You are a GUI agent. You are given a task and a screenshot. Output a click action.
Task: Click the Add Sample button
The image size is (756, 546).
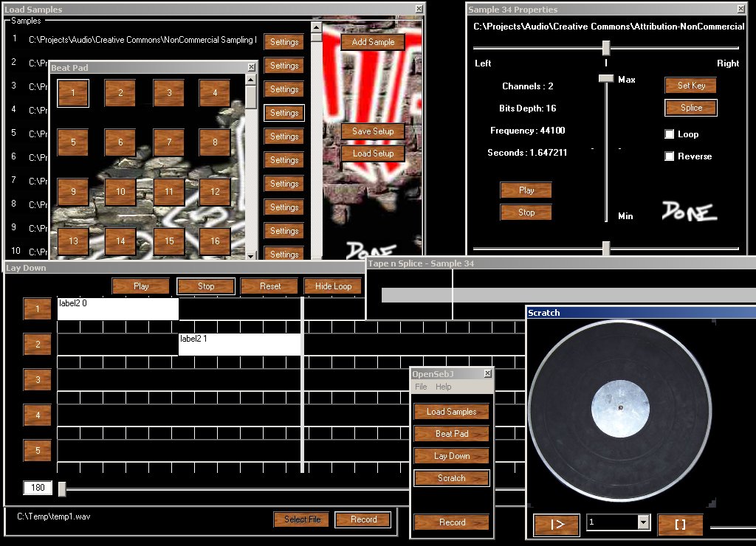pos(373,42)
